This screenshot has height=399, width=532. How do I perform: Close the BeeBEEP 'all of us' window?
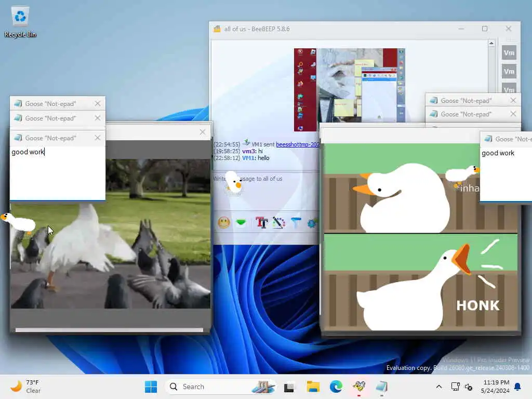coord(509,29)
